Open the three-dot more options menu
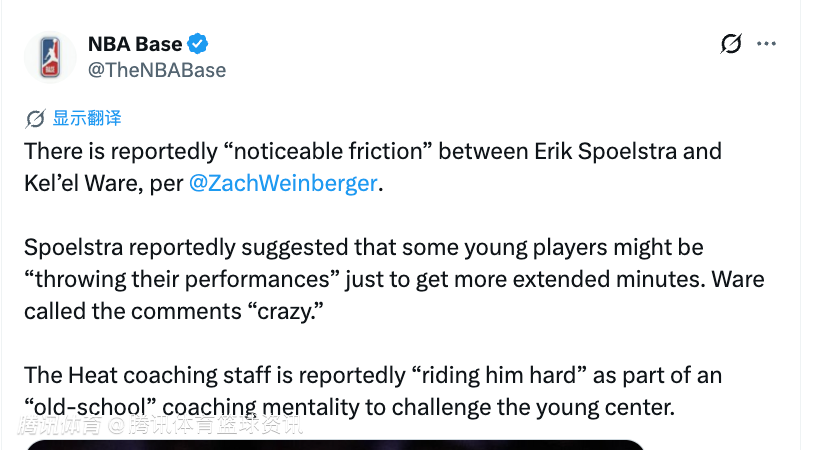The image size is (818, 450). pyautogui.click(x=766, y=44)
